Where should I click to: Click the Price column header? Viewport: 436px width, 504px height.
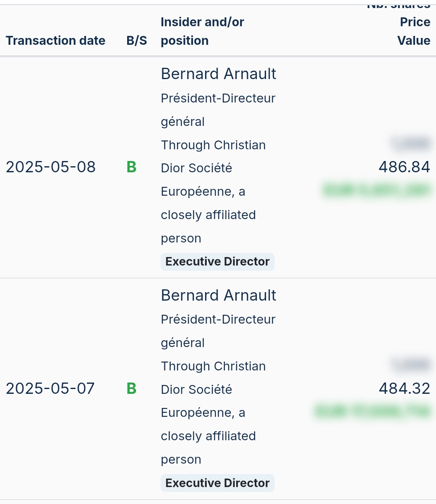[x=415, y=22]
